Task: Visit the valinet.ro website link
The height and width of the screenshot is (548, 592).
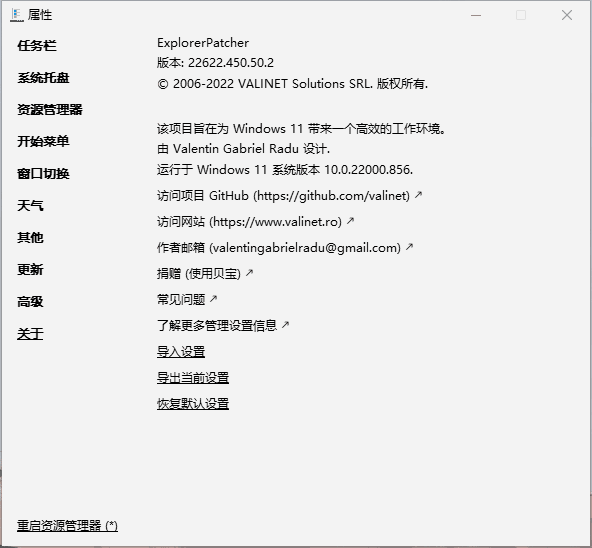Action: click(x=256, y=221)
